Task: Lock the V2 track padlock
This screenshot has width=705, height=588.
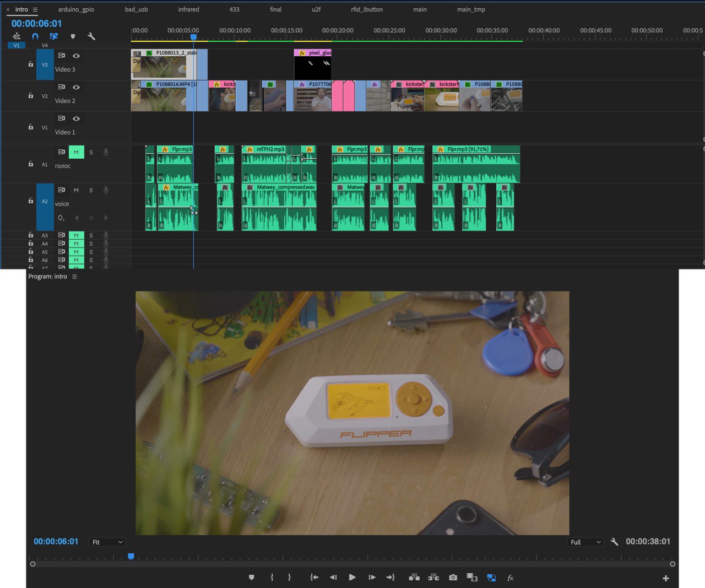Action: click(31, 95)
